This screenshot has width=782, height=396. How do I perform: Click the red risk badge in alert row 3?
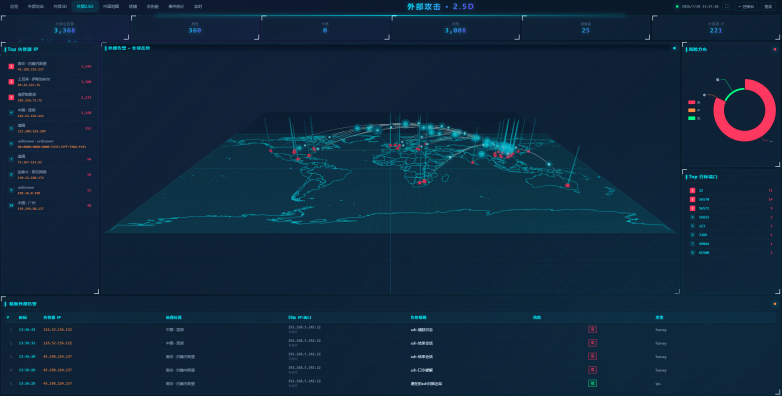pos(592,356)
